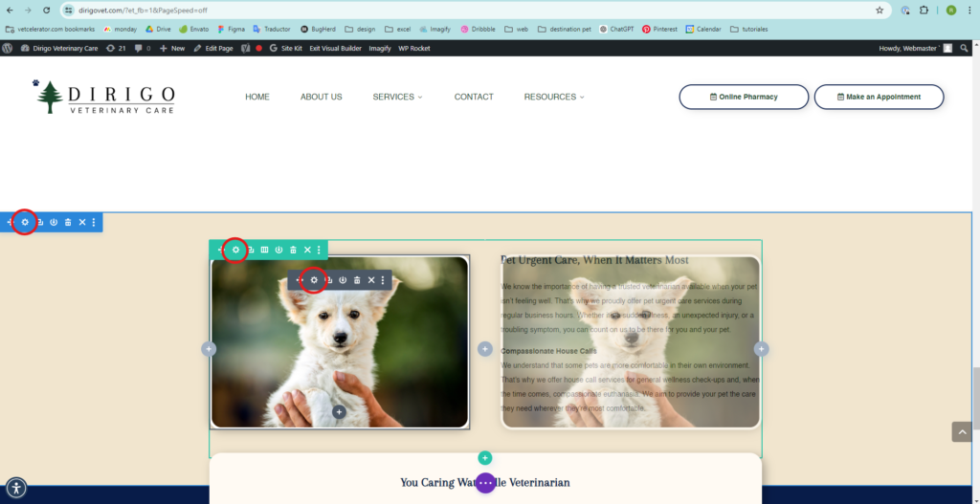Click purple Divi builder menu dots button
This screenshot has width=980, height=504.
[x=485, y=483]
